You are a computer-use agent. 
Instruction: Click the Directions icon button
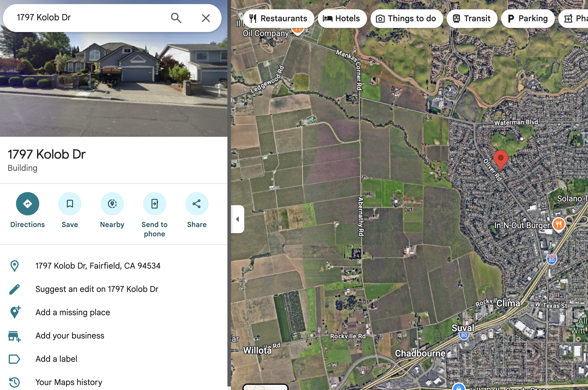28,204
